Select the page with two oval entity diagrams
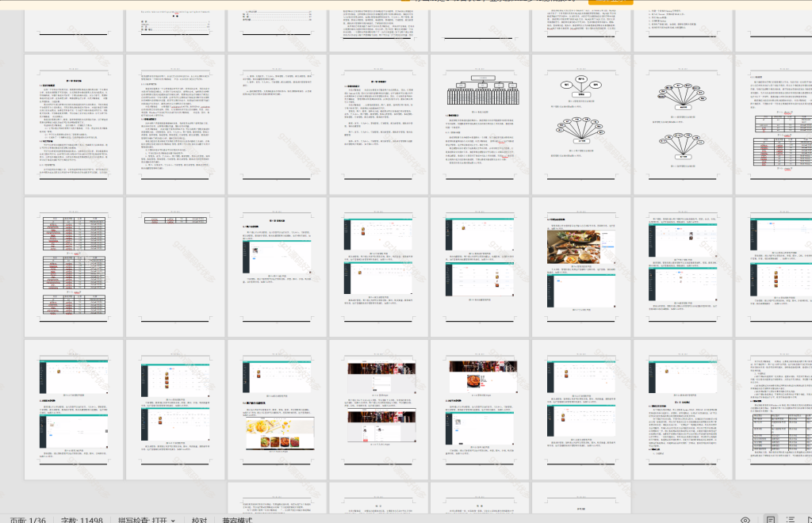 [581, 124]
